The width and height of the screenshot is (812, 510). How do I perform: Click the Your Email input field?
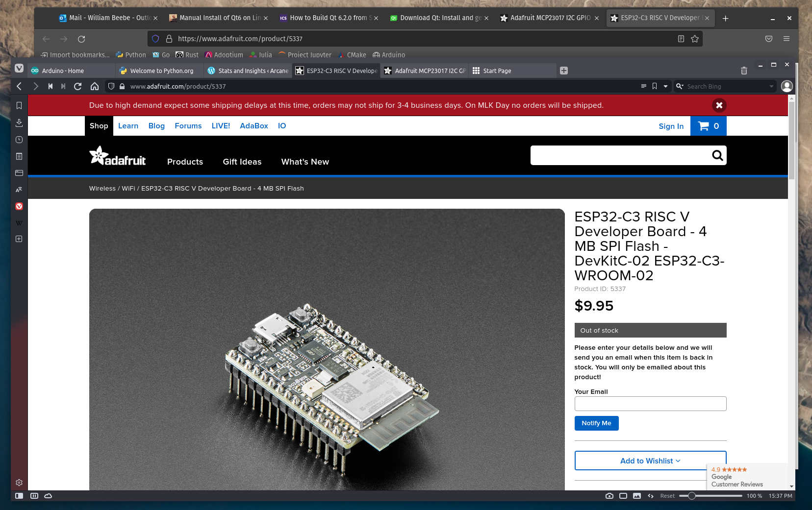point(650,404)
